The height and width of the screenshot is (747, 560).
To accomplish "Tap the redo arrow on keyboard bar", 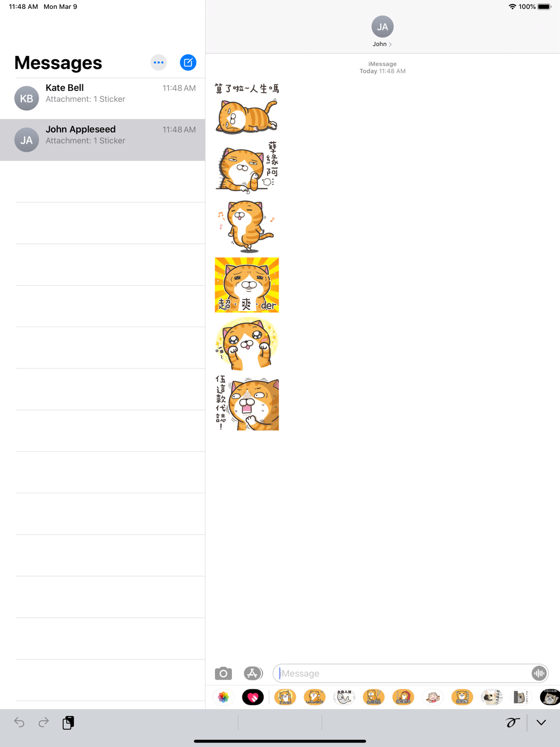I will 44,722.
